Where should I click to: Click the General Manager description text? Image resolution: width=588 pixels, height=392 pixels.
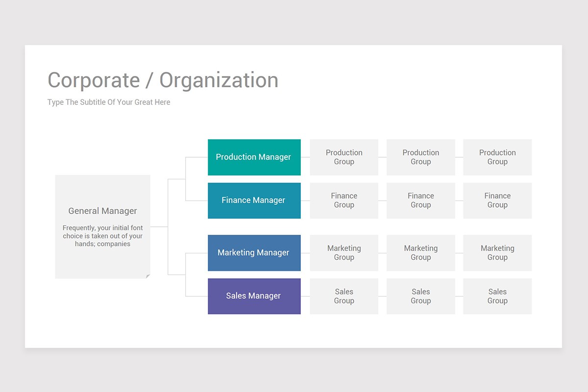[x=102, y=236]
